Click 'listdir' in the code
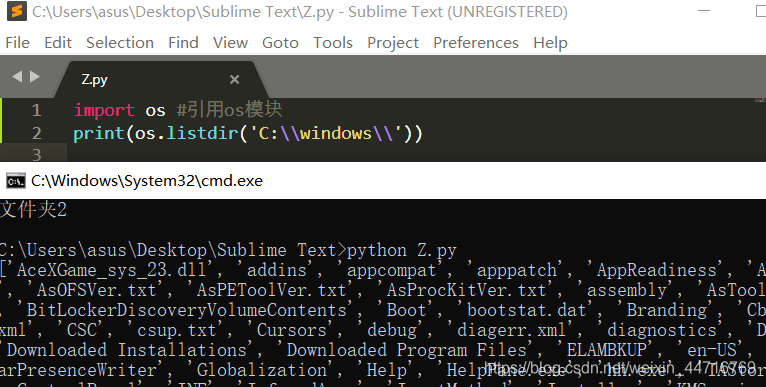766x387 pixels. tap(202, 133)
